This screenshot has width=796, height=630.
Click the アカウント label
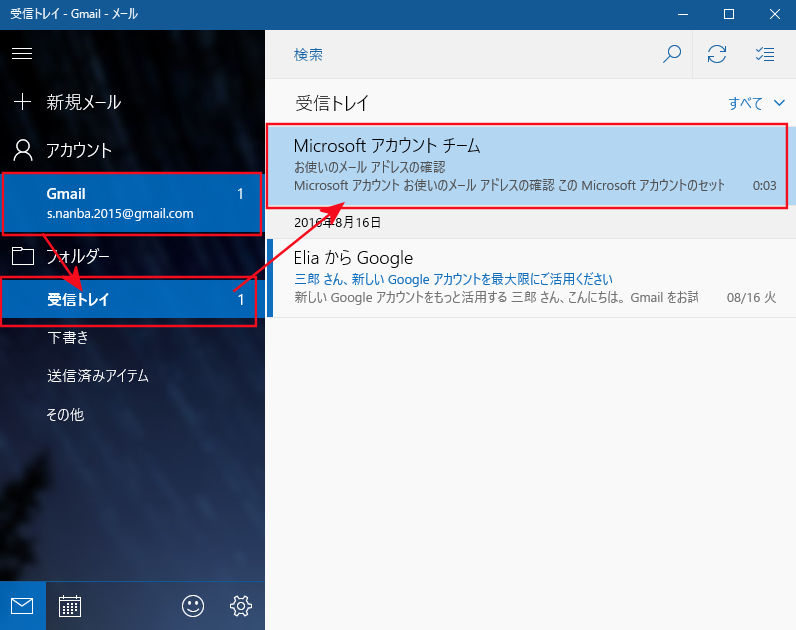pos(79,150)
